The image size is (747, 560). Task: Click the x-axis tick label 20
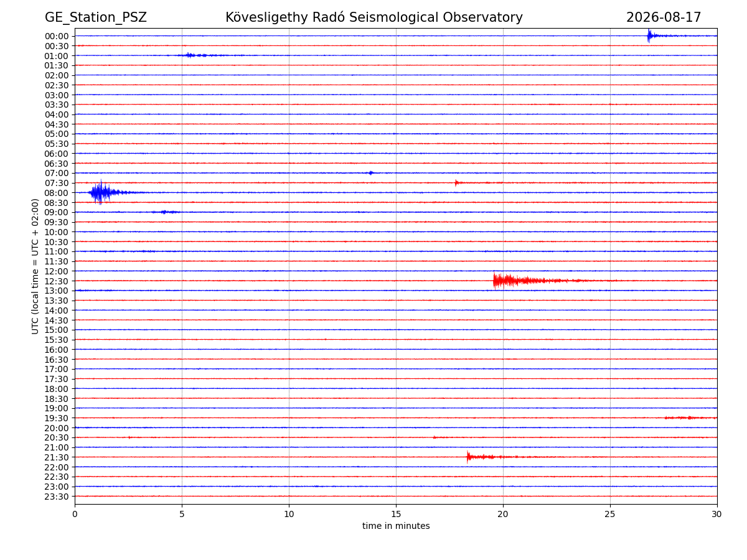pos(503,515)
